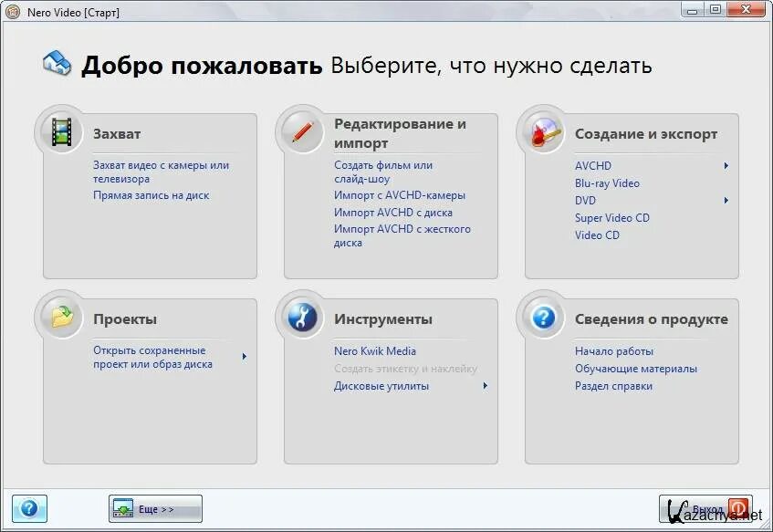Click the film strip Захват icon
This screenshot has height=532, width=773.
(x=62, y=132)
